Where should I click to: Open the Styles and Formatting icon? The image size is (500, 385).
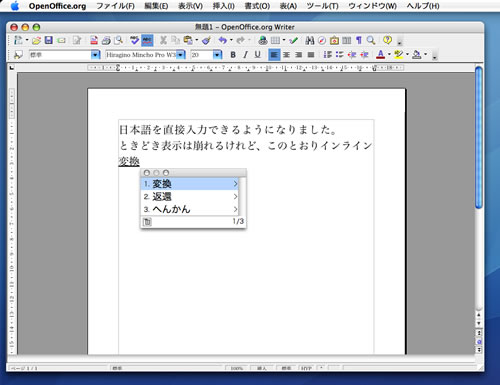(18, 55)
